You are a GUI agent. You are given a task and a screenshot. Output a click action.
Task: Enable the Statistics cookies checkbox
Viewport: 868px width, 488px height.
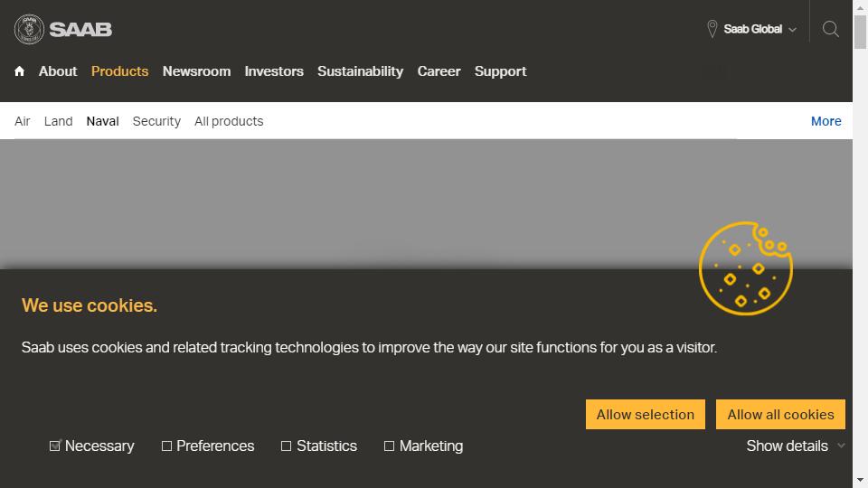point(287,446)
